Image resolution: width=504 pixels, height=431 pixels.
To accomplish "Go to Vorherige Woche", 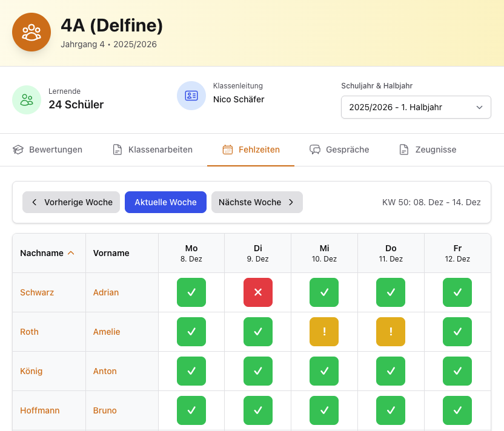I will pos(71,202).
